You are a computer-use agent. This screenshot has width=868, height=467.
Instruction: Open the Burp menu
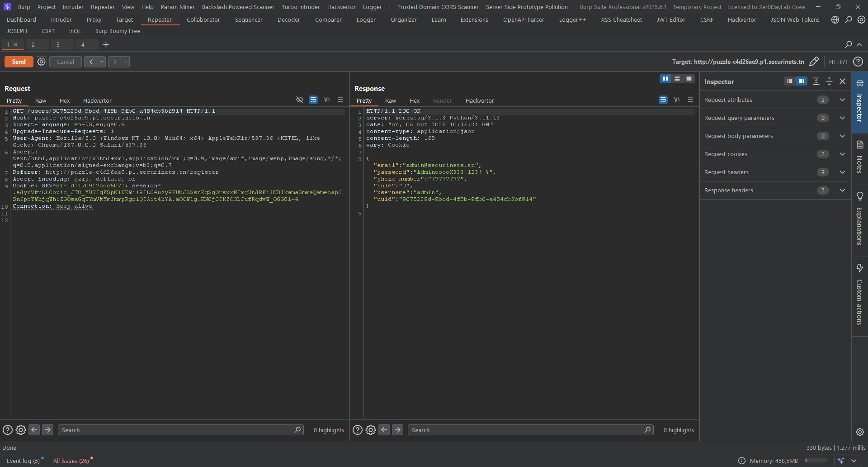24,7
